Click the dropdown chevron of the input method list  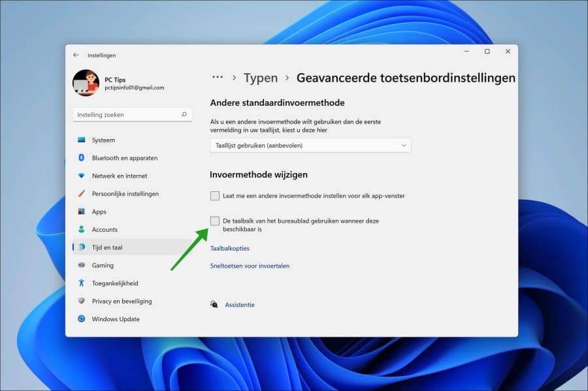tap(404, 146)
